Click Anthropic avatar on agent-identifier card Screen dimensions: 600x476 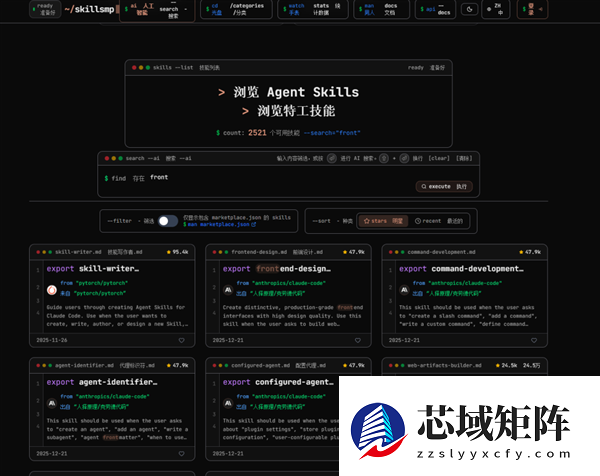click(x=52, y=403)
